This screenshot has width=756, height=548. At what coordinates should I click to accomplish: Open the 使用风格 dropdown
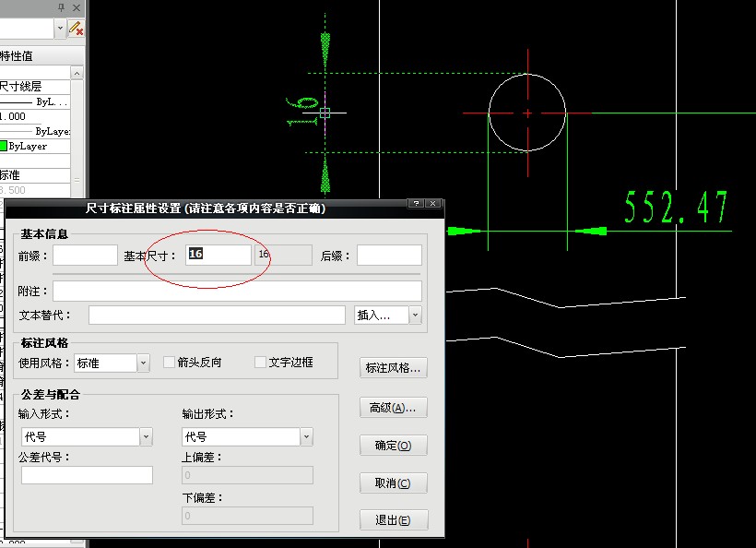pos(143,363)
